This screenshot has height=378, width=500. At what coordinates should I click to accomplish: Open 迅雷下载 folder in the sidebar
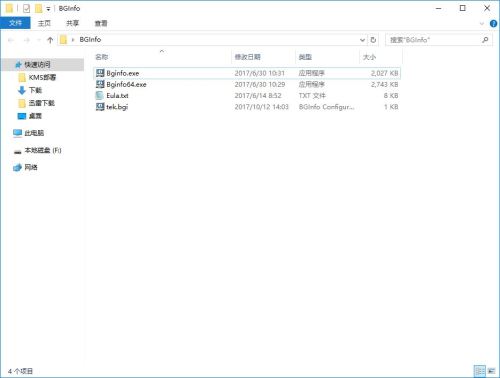click(41, 103)
